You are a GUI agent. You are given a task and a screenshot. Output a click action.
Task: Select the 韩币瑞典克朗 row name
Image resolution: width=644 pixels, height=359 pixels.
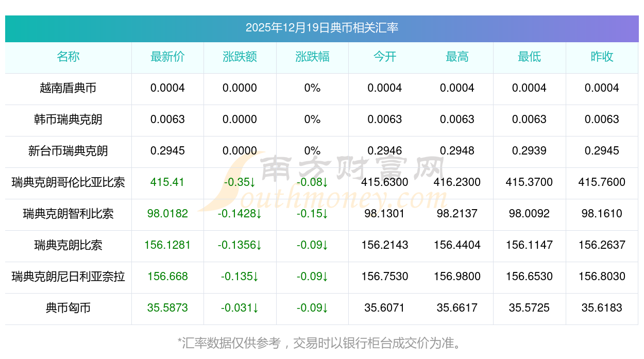point(68,119)
